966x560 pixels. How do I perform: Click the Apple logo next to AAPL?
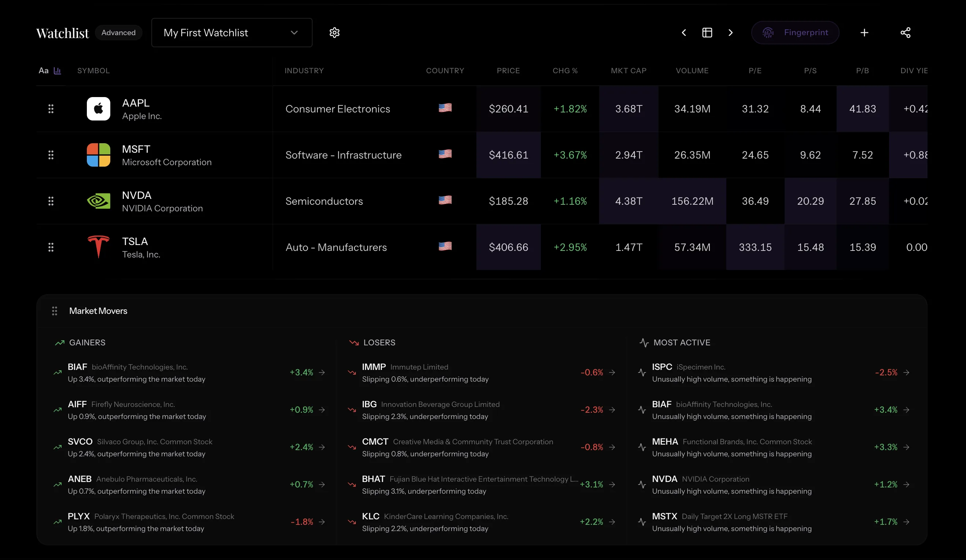pos(99,109)
